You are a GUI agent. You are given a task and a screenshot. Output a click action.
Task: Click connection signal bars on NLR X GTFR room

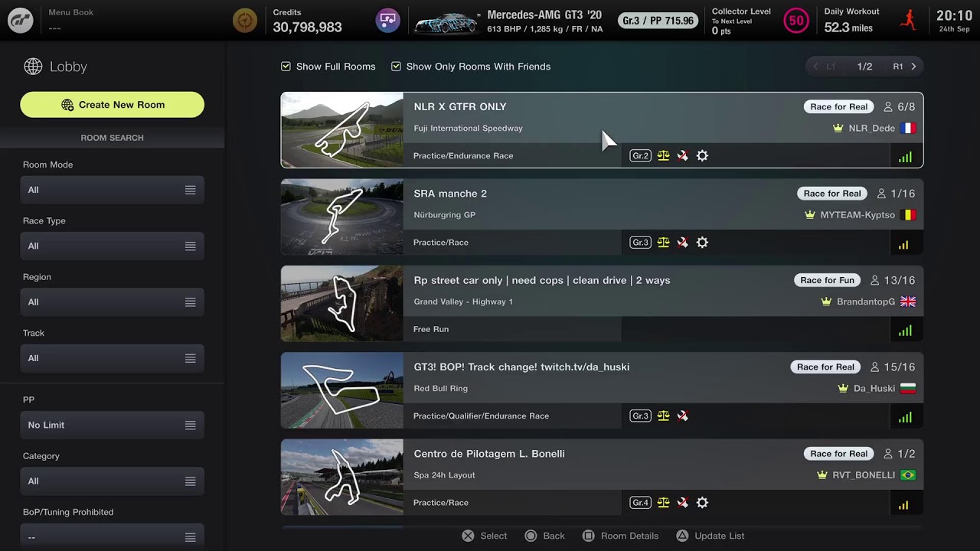tap(905, 157)
